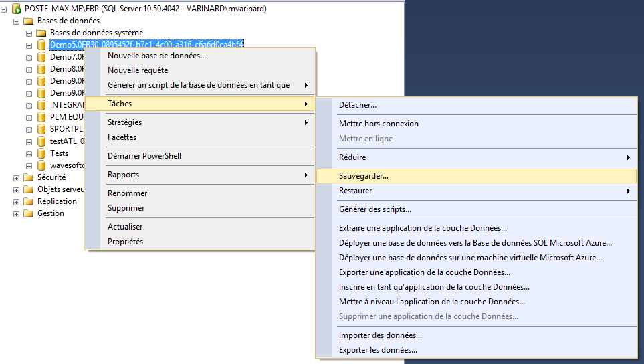Choose Supprimer in the context menu
The image size is (644, 364).
(x=199, y=208)
